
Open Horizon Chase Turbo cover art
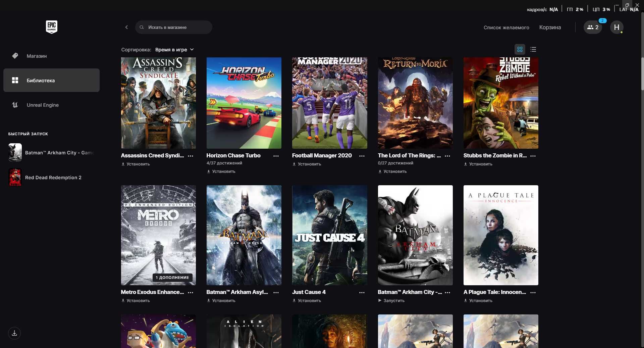[x=244, y=103]
